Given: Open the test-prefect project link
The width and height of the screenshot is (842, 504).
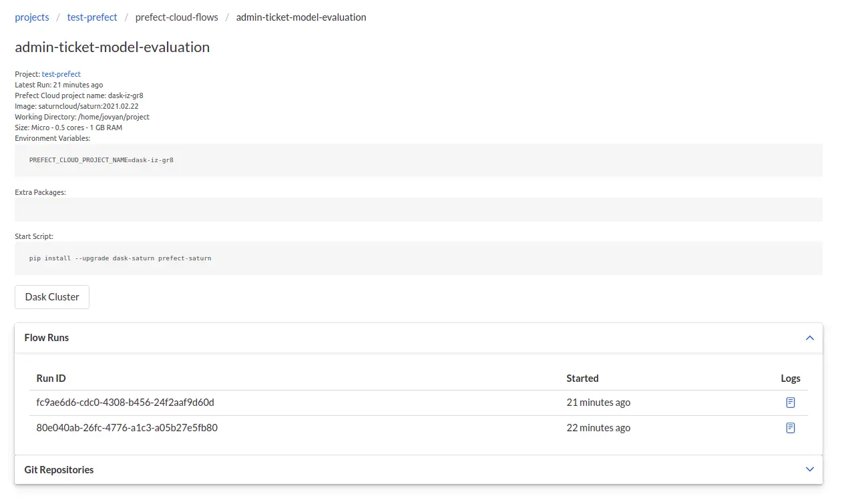Looking at the screenshot, I should pos(61,73).
